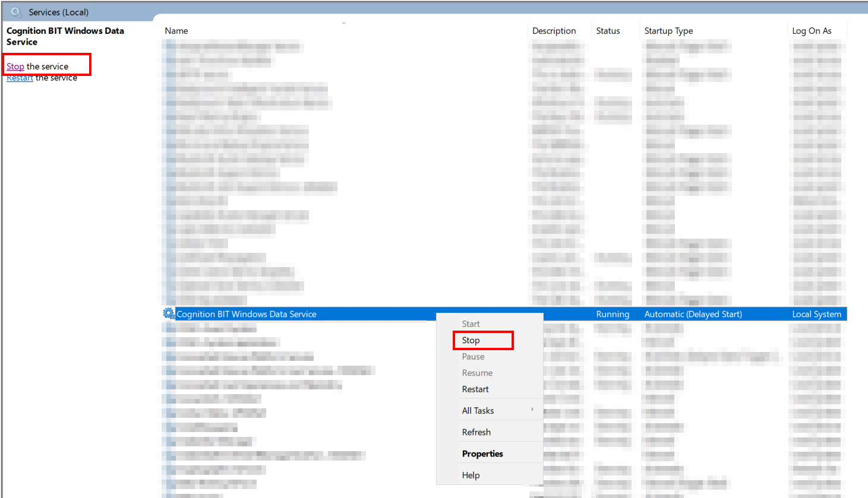Viewport: 868px width, 498px height.
Task: Select Help in the context menu
Action: pyautogui.click(x=471, y=475)
